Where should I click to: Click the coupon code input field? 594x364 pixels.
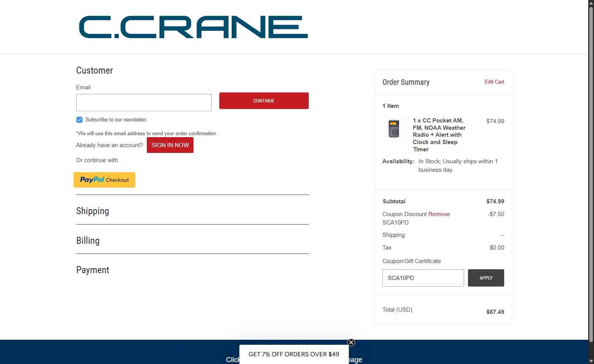(x=423, y=278)
